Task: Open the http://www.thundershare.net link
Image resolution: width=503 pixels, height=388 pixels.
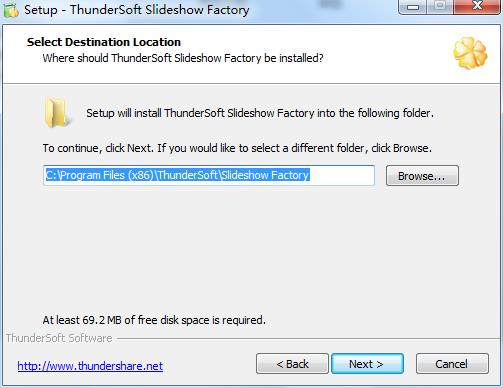Action: coord(90,366)
